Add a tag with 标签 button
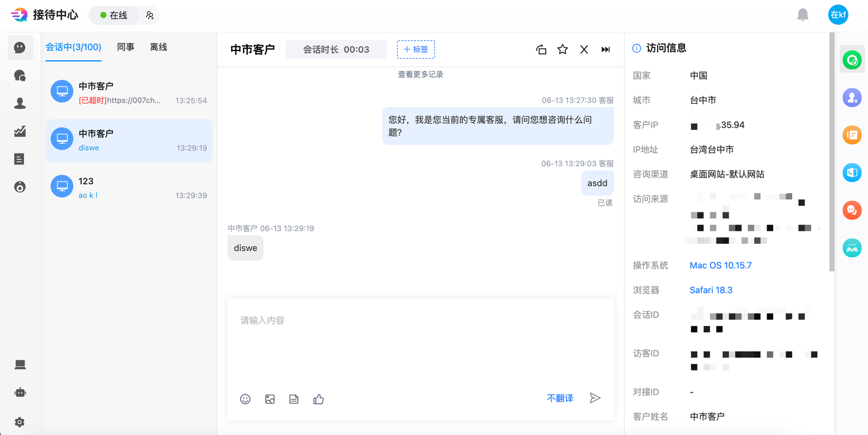Screen dimensions: 868x435 click(x=416, y=49)
